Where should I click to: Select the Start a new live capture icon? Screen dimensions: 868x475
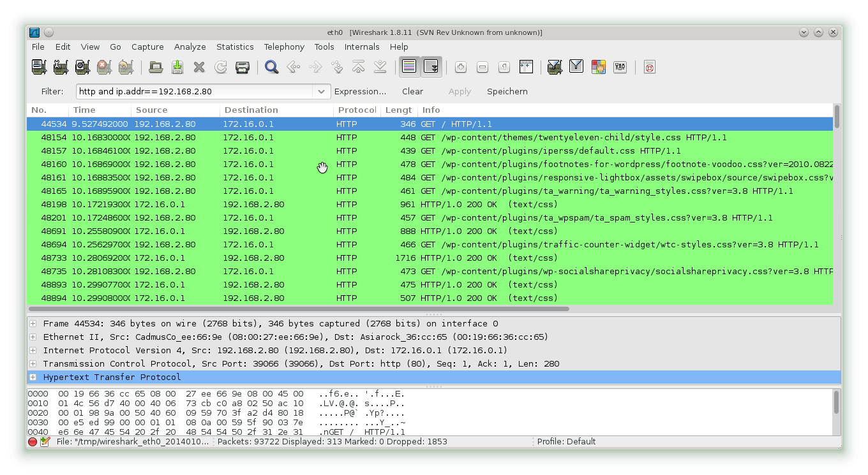pos(82,67)
